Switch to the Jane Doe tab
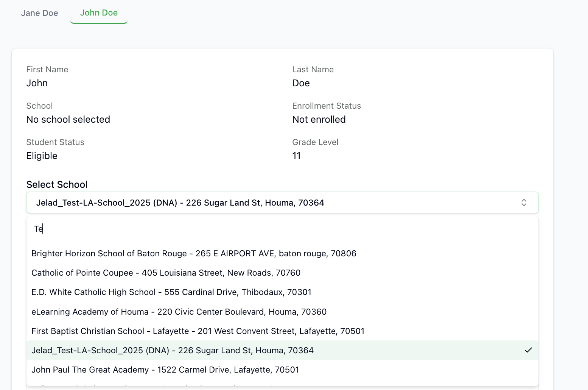 click(40, 13)
